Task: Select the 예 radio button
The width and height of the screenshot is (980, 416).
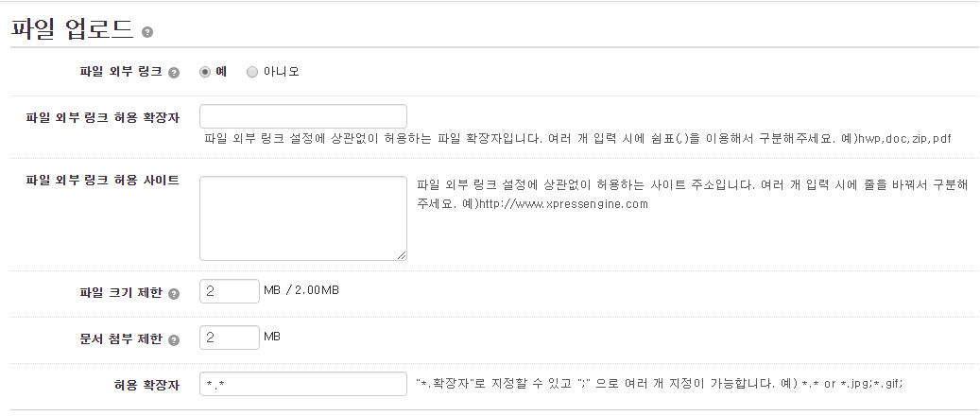Action: tap(205, 72)
